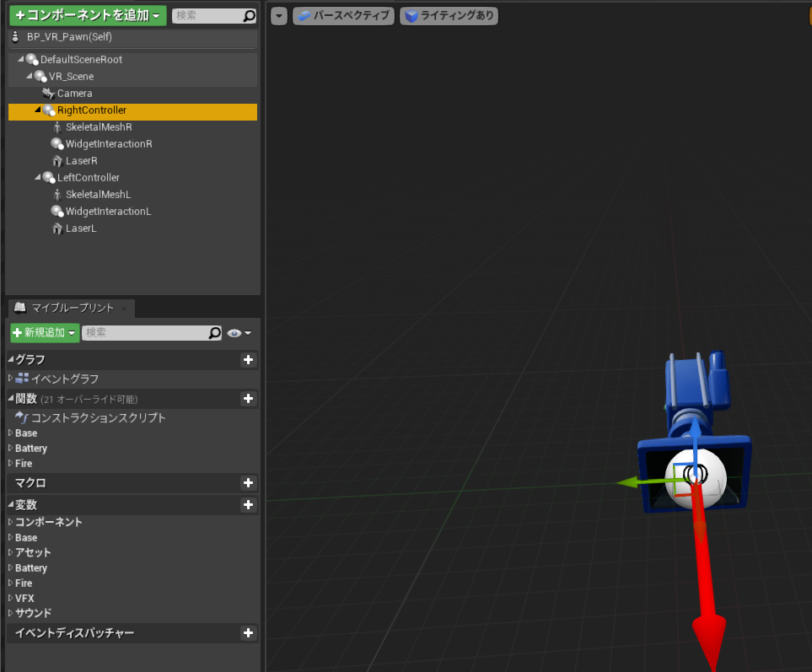Screen dimensions: 812x672
Task: Collapse the LeftController tree node
Action: [x=38, y=176]
